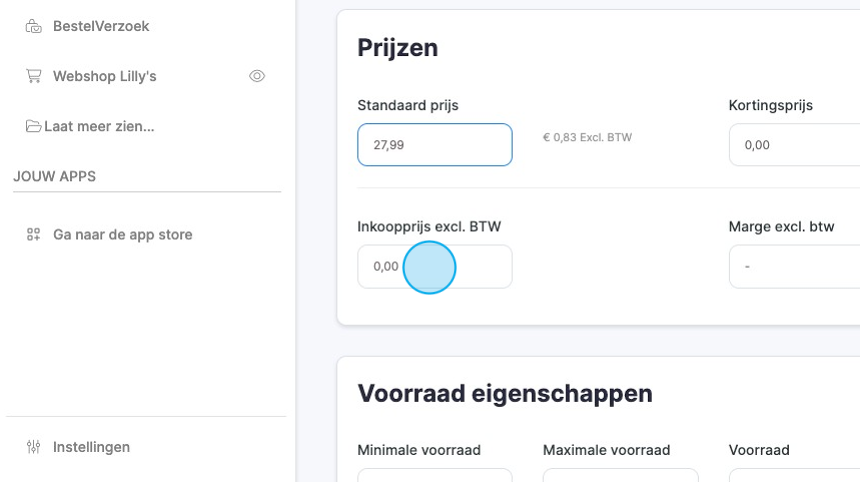Open the Webshop Lilly's sidebar label
This screenshot has height=482, width=860.
(x=104, y=76)
